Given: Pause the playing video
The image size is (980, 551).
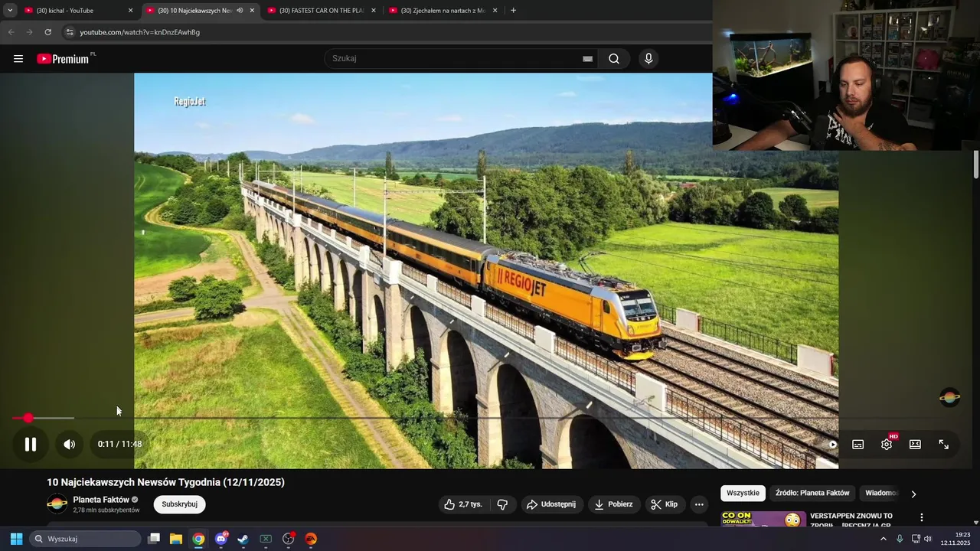Looking at the screenshot, I should 31,444.
